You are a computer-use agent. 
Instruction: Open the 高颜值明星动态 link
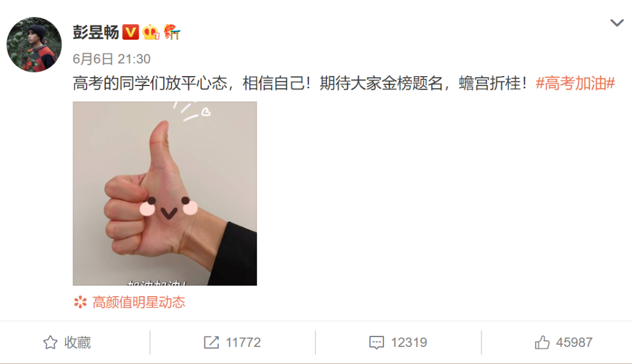(x=139, y=303)
